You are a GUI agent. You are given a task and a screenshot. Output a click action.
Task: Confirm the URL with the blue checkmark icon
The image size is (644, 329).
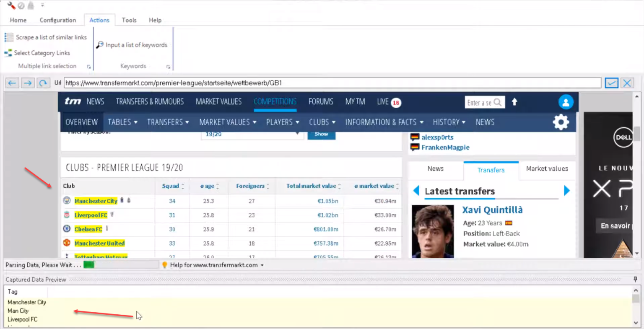click(x=611, y=83)
